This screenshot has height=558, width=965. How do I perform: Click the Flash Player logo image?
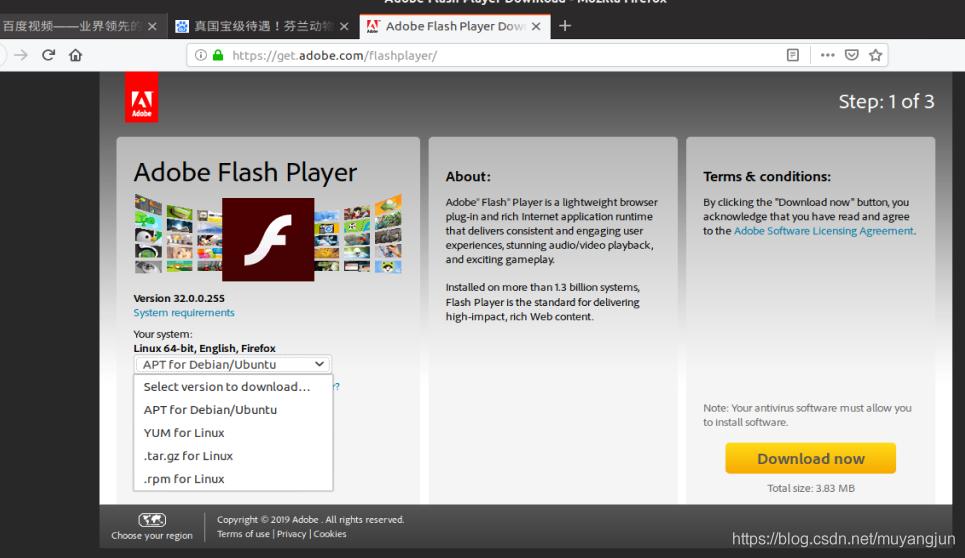click(x=268, y=239)
